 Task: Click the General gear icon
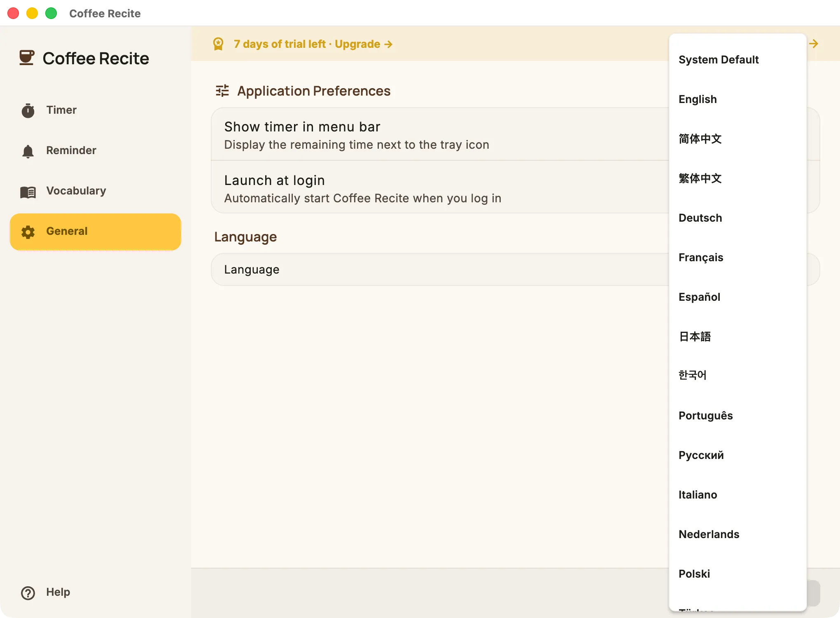tap(28, 232)
